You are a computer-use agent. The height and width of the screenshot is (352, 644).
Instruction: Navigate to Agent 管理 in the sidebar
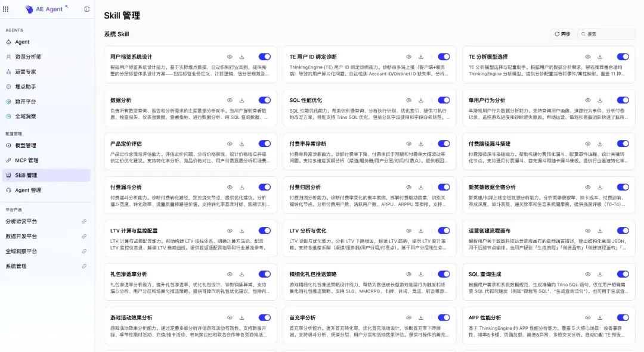46,191
